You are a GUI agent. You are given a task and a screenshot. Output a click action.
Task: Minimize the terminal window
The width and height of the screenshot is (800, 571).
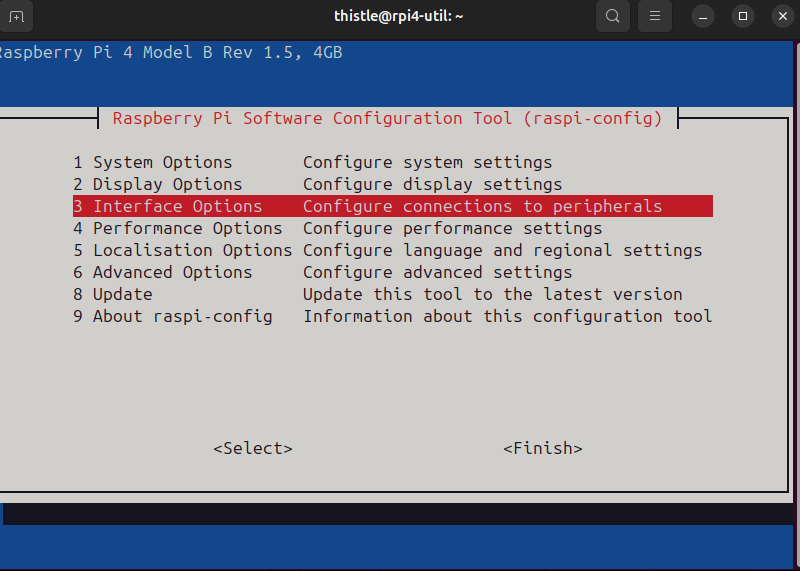coord(703,17)
